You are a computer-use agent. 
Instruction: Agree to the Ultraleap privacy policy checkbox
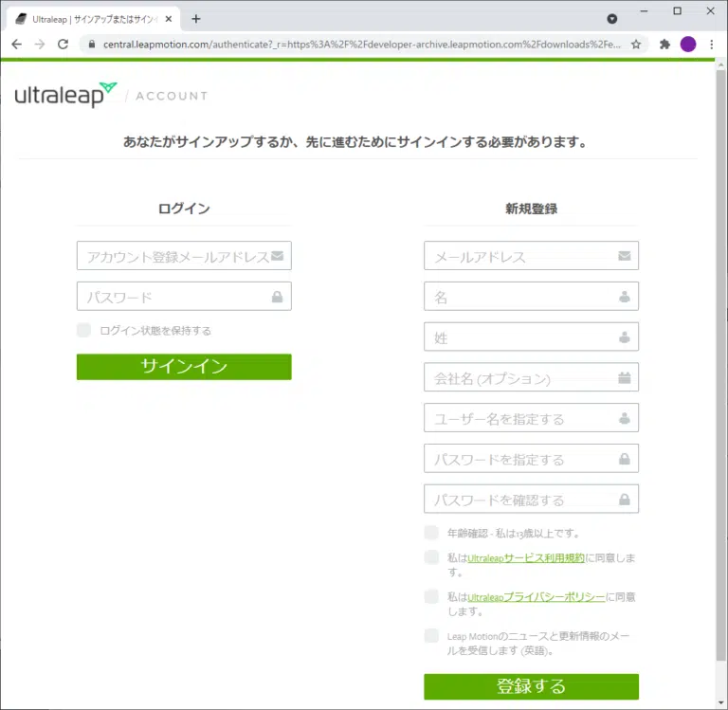432,596
